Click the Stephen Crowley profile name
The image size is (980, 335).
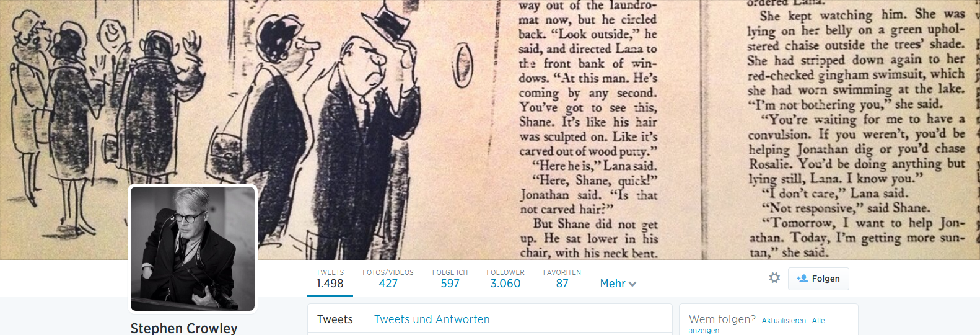[184, 328]
